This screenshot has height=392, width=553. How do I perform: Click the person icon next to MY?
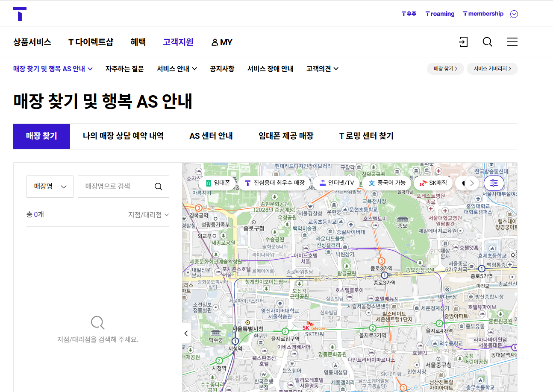click(x=215, y=42)
